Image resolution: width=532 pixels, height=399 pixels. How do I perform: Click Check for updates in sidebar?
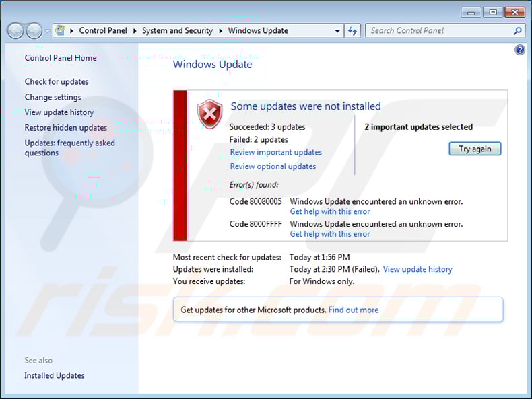(57, 81)
